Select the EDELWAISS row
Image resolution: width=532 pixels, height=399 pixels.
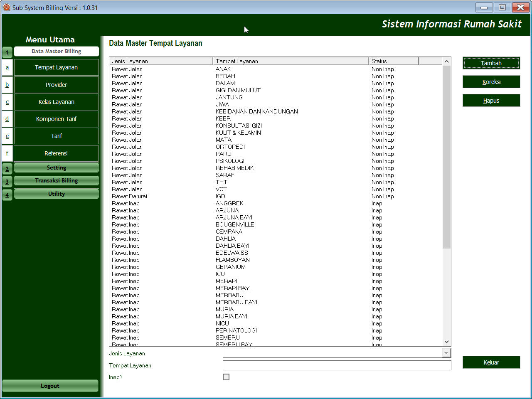276,253
